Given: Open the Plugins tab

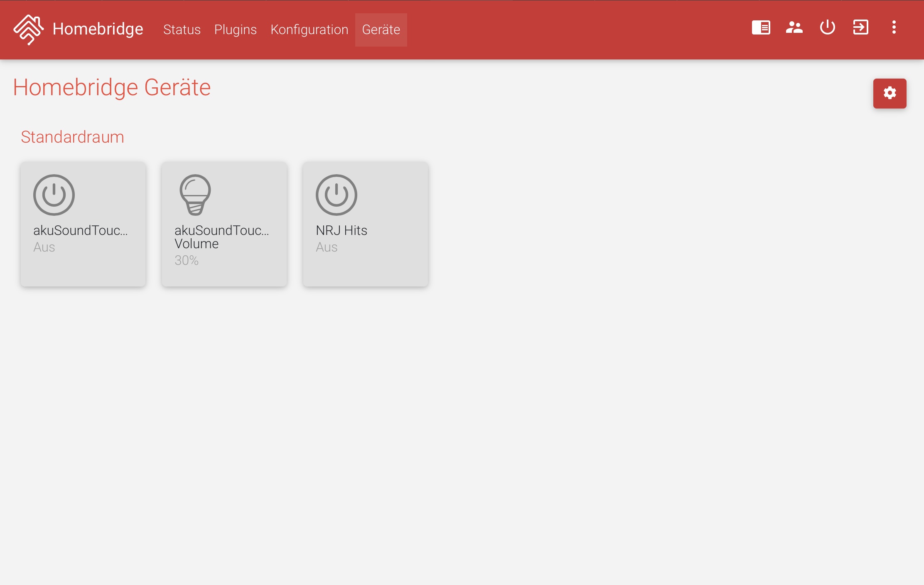Looking at the screenshot, I should [x=235, y=30].
